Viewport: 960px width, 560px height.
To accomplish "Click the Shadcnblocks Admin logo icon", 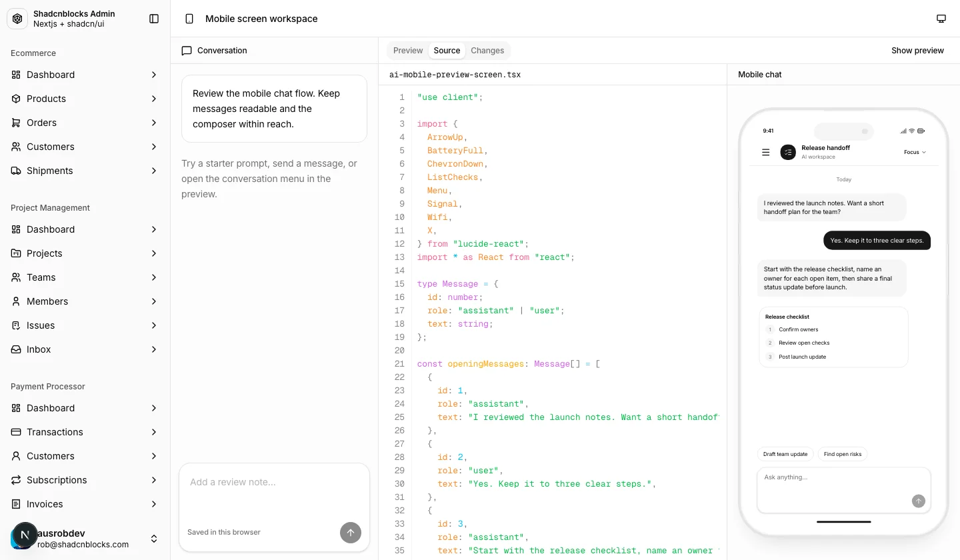I will pyautogui.click(x=17, y=19).
